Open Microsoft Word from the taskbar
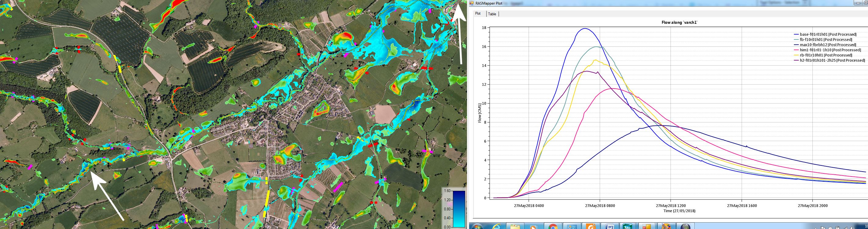The width and height of the screenshot is (868, 229). tap(609, 227)
